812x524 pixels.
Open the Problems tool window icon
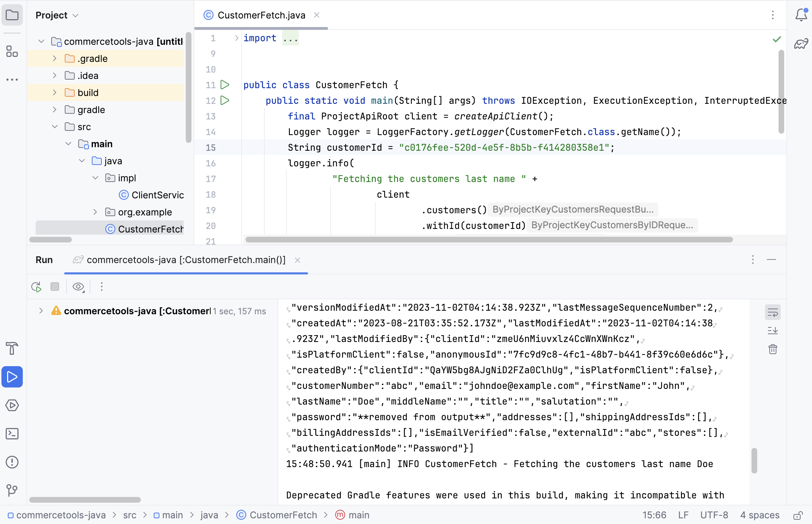(x=12, y=462)
